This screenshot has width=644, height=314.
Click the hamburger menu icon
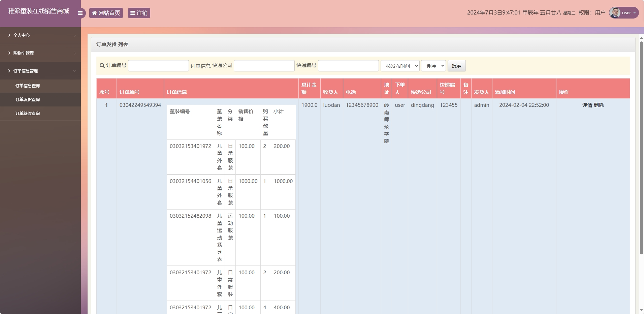[80, 13]
